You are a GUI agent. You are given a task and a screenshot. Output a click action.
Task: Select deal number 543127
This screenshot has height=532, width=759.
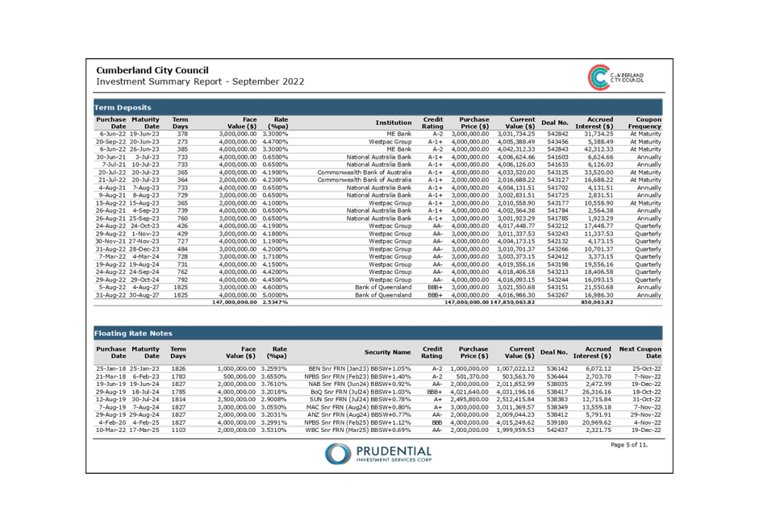(x=557, y=180)
